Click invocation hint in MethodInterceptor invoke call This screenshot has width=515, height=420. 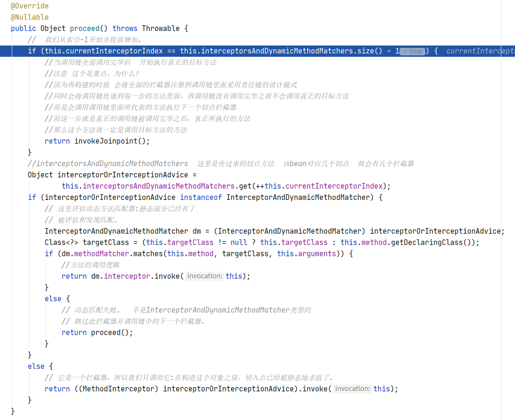pos(353,389)
